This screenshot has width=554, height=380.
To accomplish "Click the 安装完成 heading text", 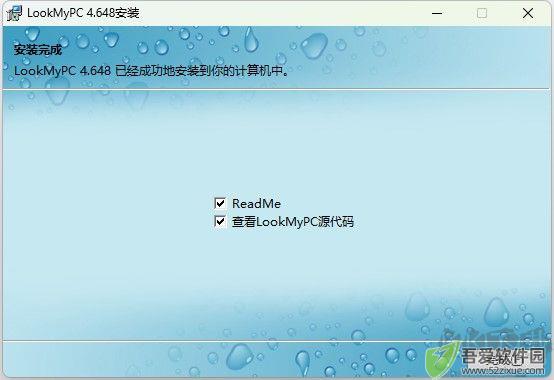I will coord(38,50).
